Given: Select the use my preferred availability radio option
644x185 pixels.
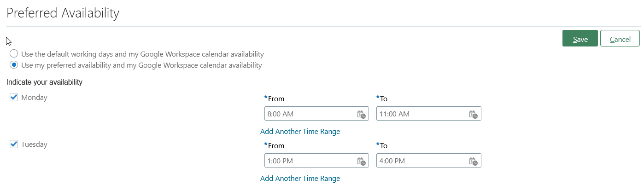Looking at the screenshot, I should pos(14,65).
